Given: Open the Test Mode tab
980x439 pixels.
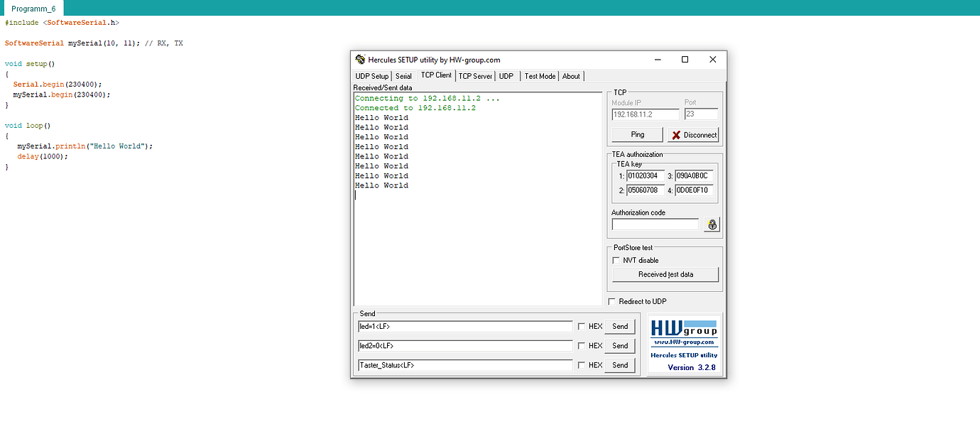Looking at the screenshot, I should click(539, 76).
